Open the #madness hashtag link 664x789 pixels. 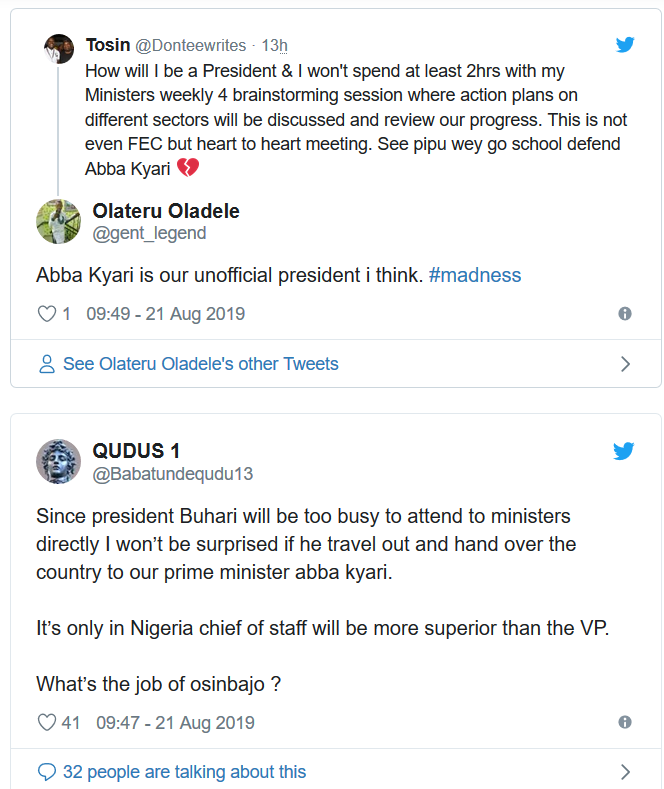point(475,275)
